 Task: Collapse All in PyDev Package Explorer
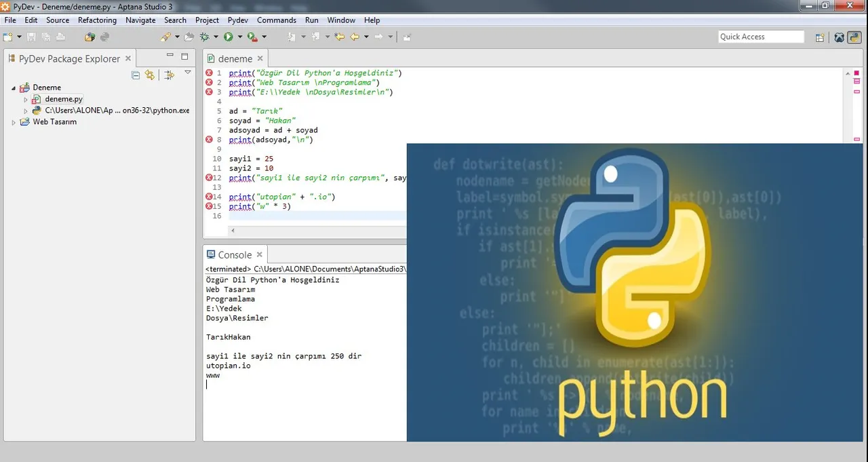tap(136, 75)
